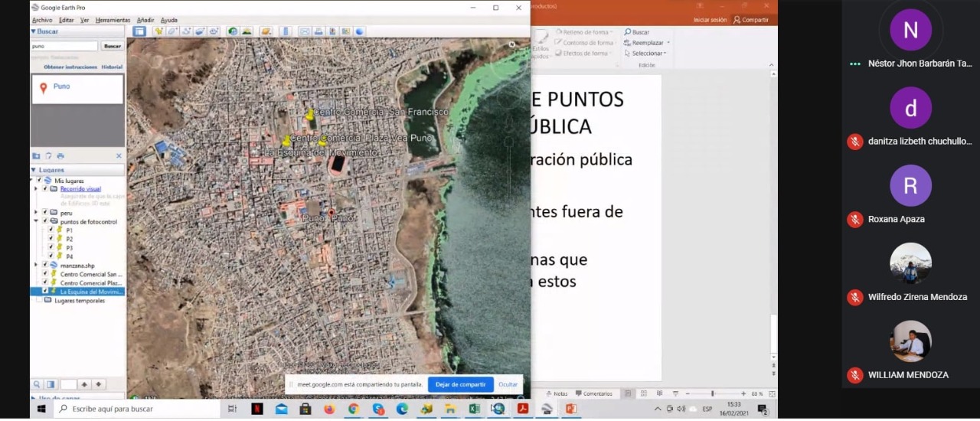The height and width of the screenshot is (421, 980).
Task: Select Centro Comercial San place in the tree
Action: pyautogui.click(x=91, y=274)
